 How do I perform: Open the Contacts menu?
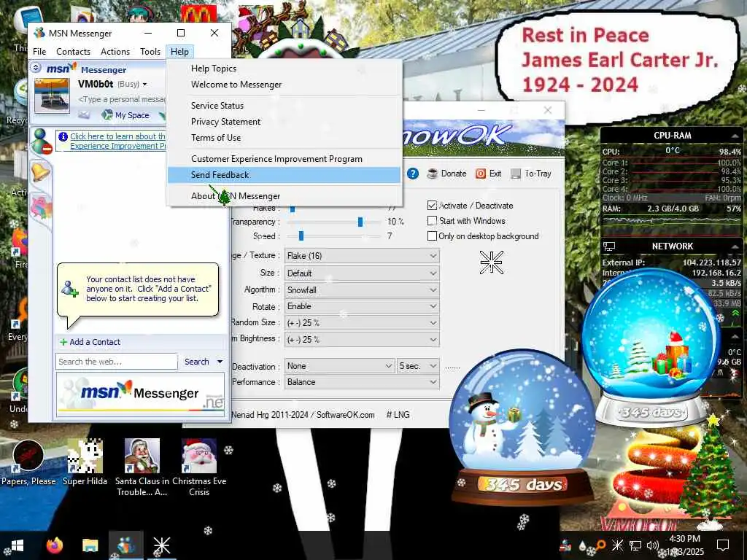tap(74, 52)
